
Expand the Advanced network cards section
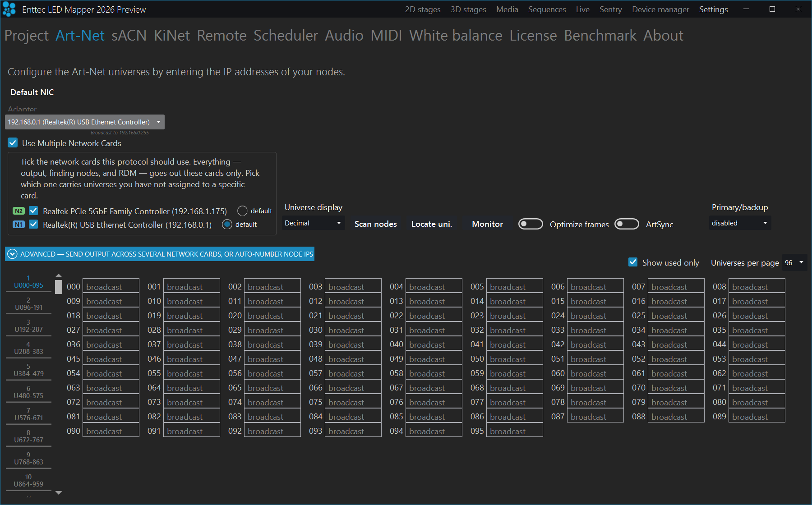(160, 254)
